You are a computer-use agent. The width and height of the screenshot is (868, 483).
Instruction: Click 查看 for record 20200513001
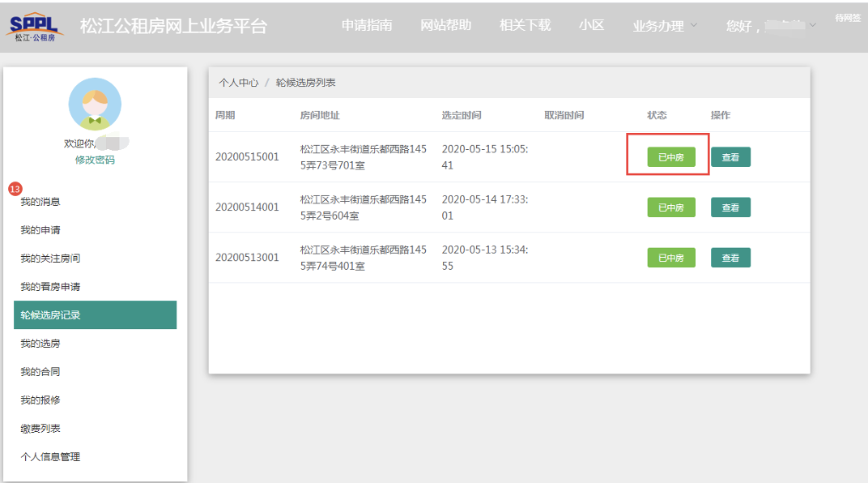coord(730,258)
